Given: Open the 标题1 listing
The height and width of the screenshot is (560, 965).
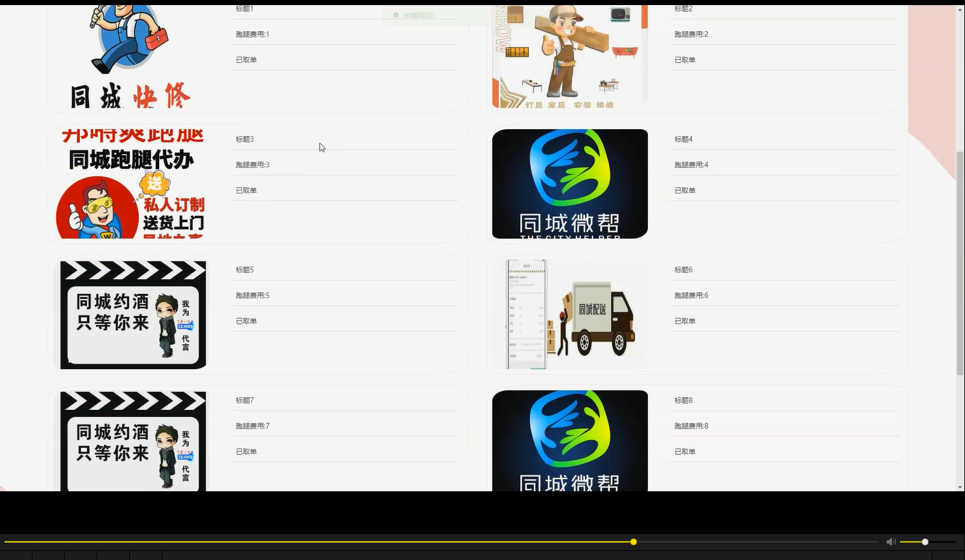Looking at the screenshot, I should pyautogui.click(x=244, y=9).
